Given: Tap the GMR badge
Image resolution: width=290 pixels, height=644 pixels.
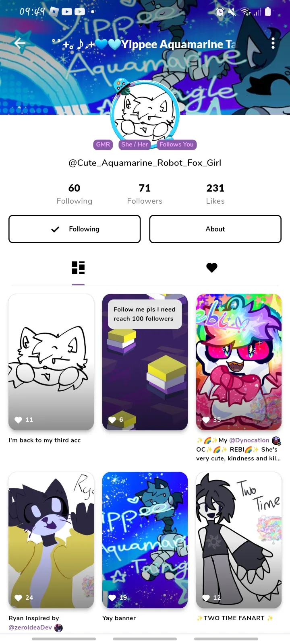Looking at the screenshot, I should (103, 144).
